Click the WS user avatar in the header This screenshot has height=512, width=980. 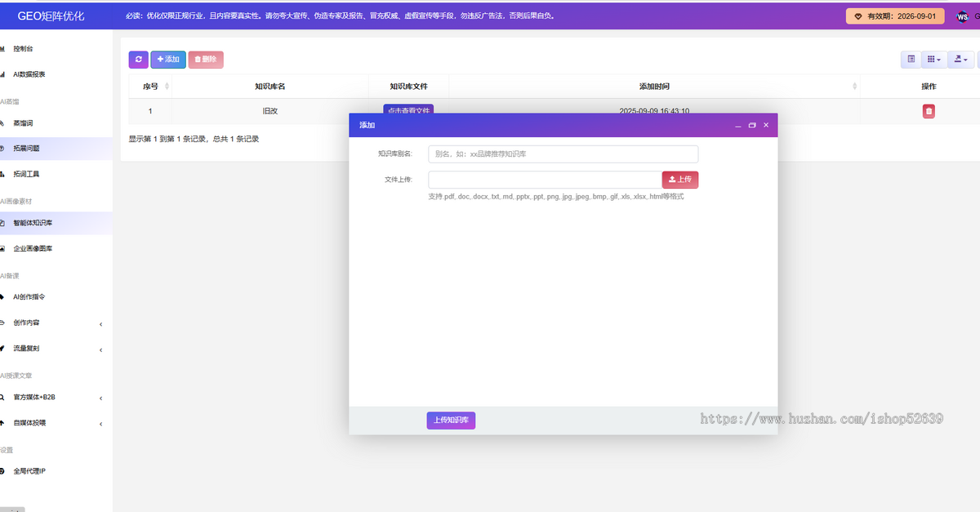[962, 16]
